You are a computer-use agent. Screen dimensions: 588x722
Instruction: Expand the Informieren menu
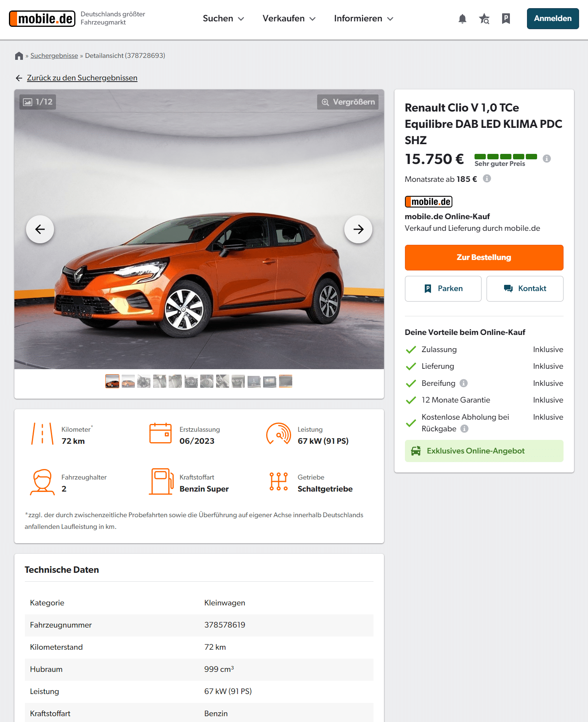[364, 19]
